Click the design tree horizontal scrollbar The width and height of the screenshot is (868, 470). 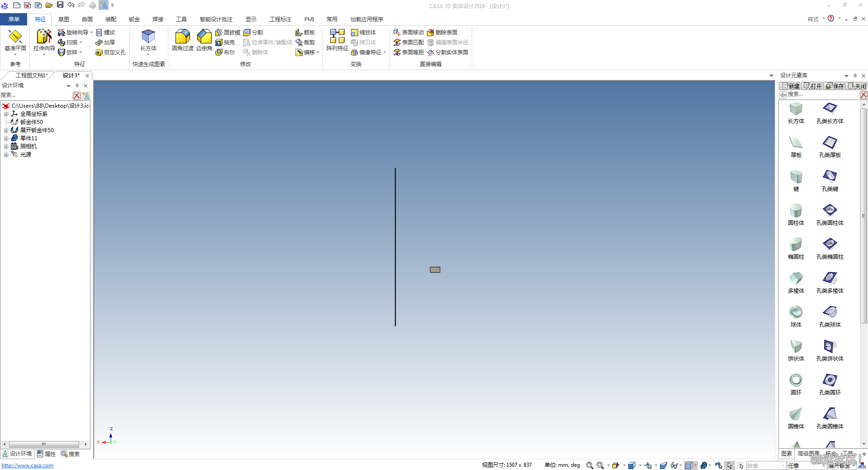click(44, 444)
